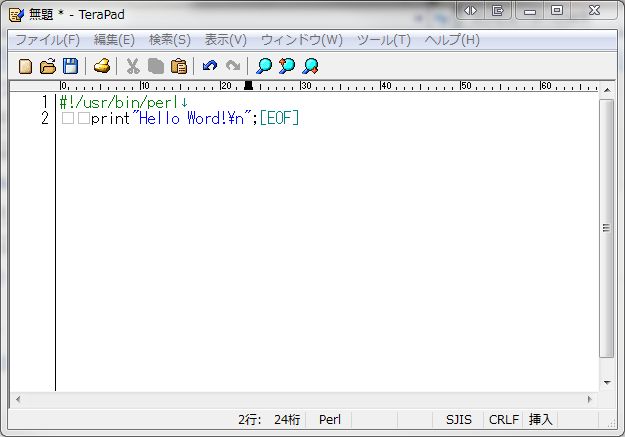The height and width of the screenshot is (437, 625).
Task: Open the 編集(E) menu
Action: 114,40
